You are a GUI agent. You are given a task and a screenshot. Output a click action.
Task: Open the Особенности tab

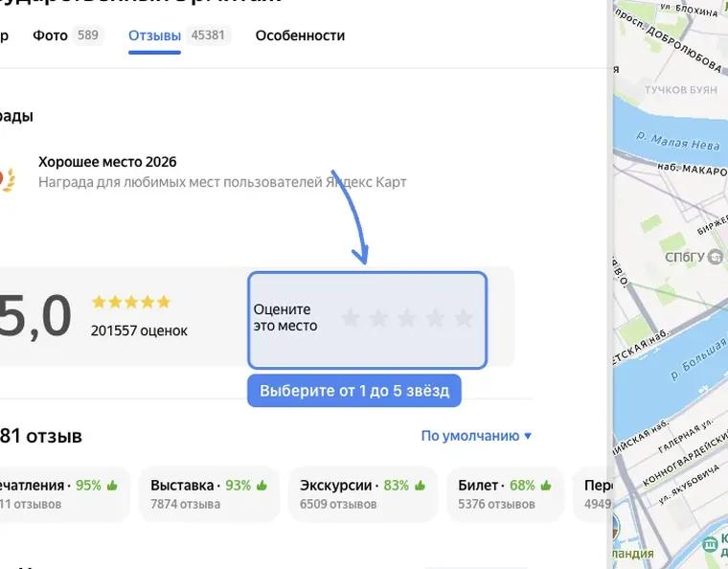(300, 35)
